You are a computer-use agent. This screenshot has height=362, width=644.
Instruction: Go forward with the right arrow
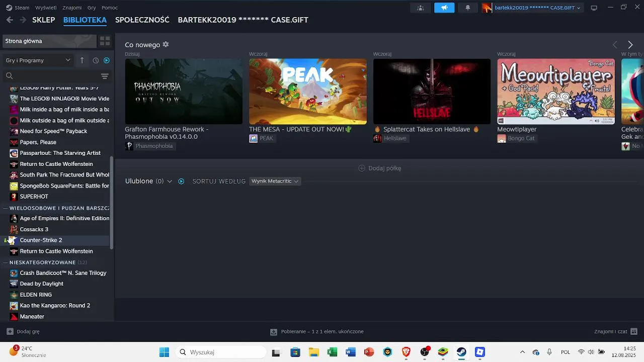point(23,20)
